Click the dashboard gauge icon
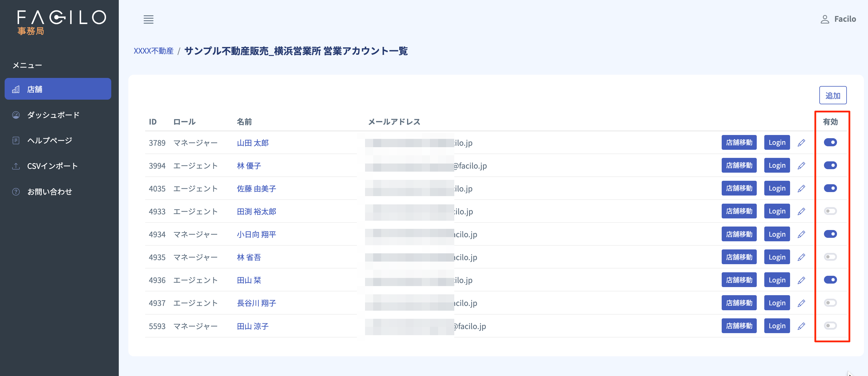The image size is (868, 376). click(16, 115)
